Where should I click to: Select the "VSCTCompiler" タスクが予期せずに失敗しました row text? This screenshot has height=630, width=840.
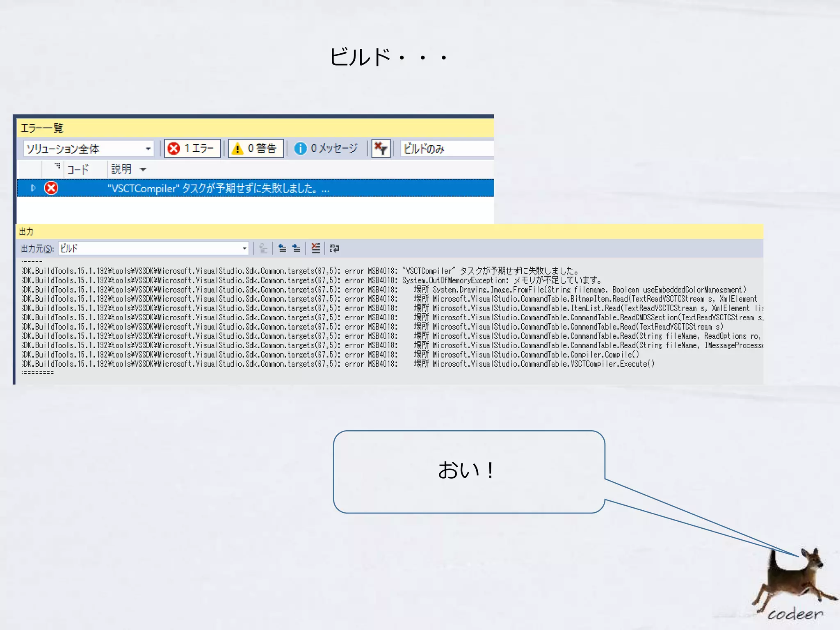pos(218,188)
